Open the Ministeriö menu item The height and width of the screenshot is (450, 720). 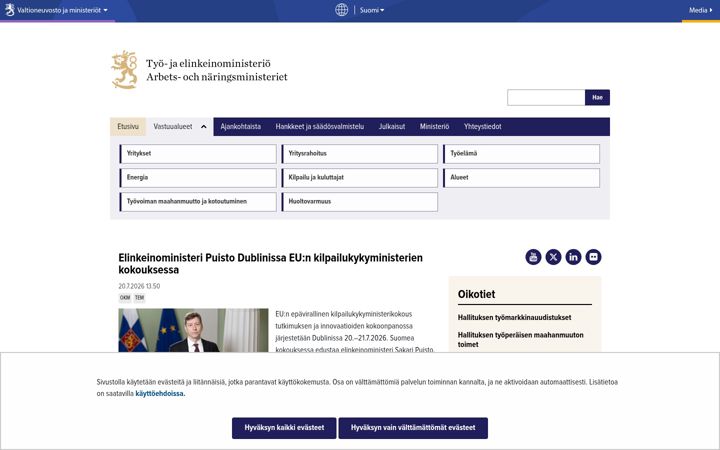coord(434,127)
